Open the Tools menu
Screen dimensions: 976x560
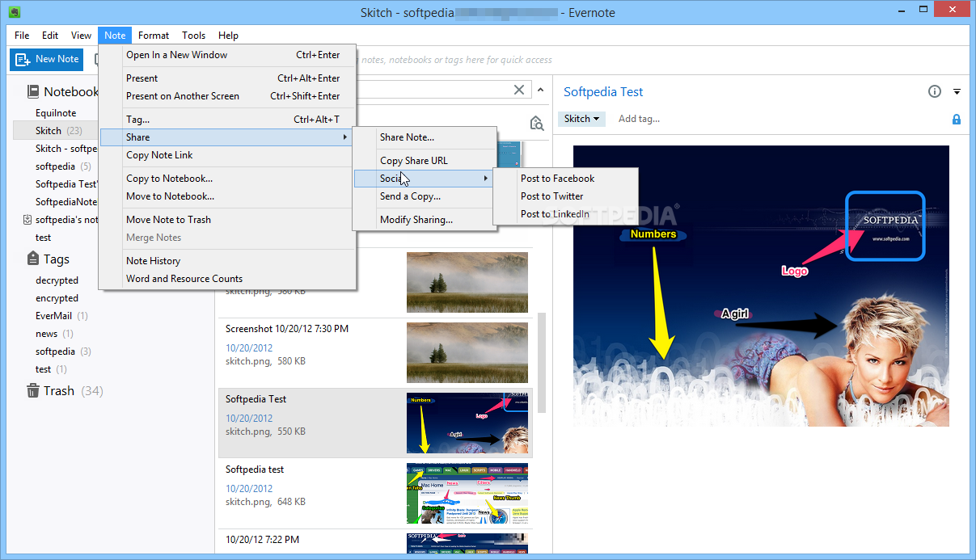pos(193,36)
